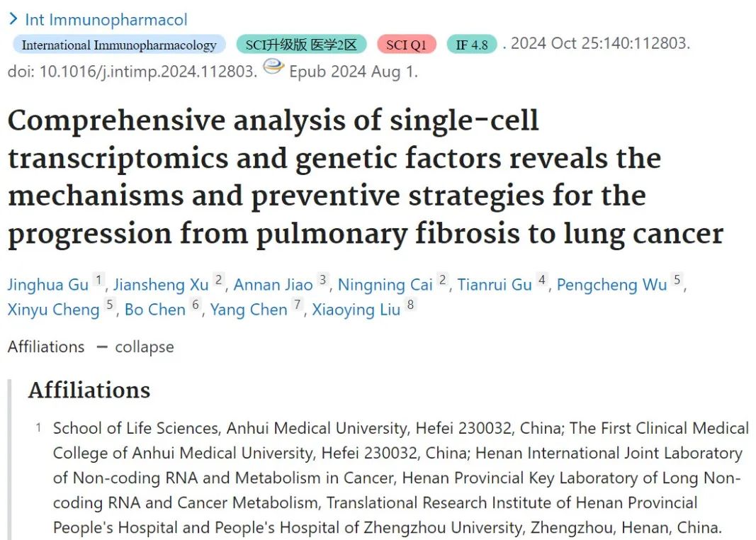Screen dimensions: 756x540
Task: Click the IF 4.8 impact factor badge
Action: coord(472,45)
